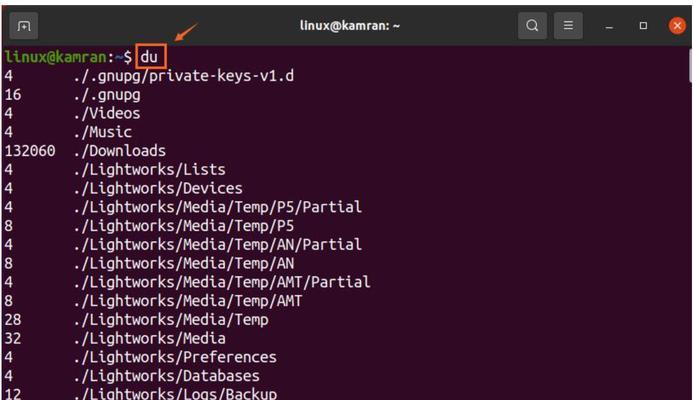Click the ./.gnupg/private-keys-v1.d line
Image resolution: width=693 pixels, height=400 pixels.
click(x=149, y=76)
